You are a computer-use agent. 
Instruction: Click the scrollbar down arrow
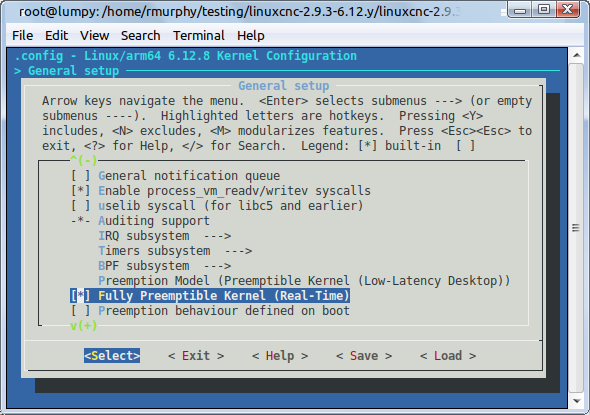tap(576, 401)
